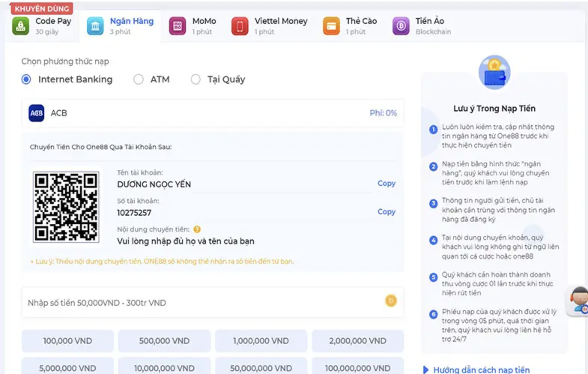Click the deposit amount input field
588x374 pixels.
tap(213, 302)
